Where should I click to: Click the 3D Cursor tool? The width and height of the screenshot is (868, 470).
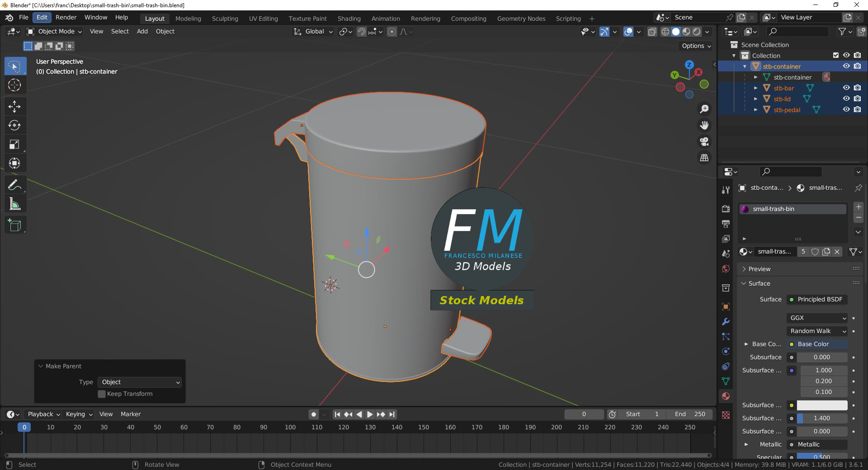pos(14,85)
